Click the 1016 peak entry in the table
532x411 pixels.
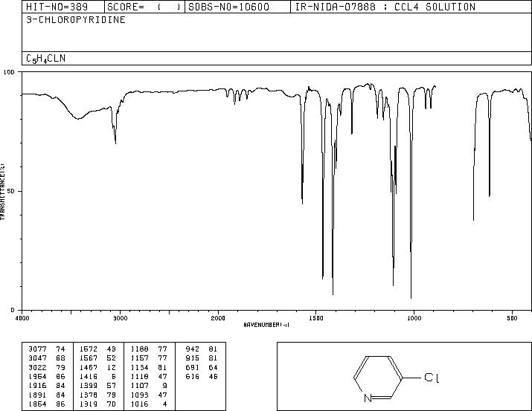tap(149, 404)
